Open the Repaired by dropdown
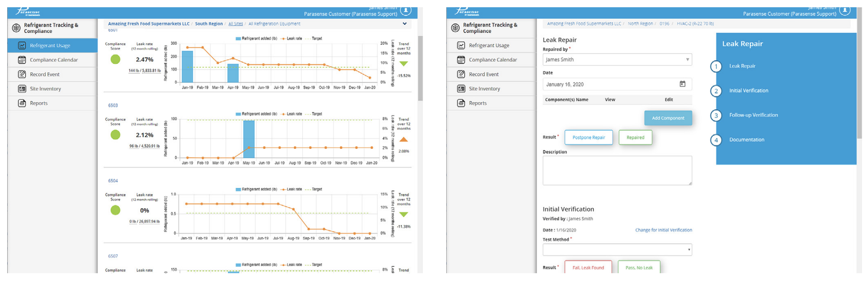The image size is (868, 283). (617, 60)
